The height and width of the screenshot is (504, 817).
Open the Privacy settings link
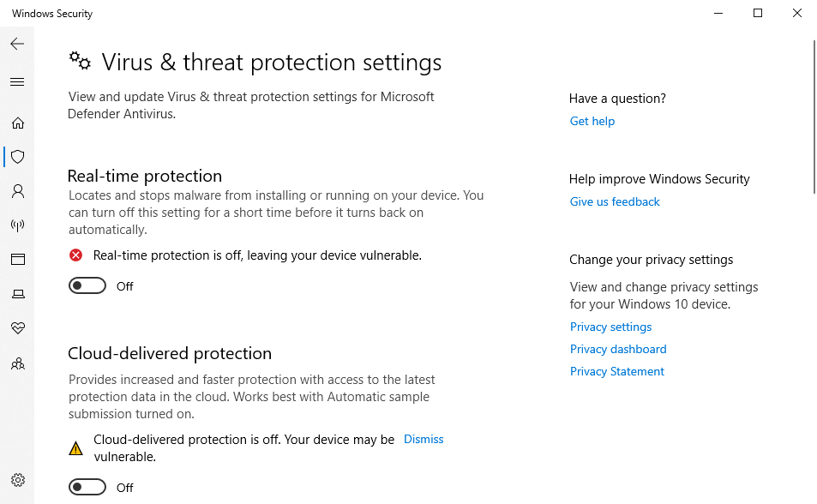click(610, 327)
